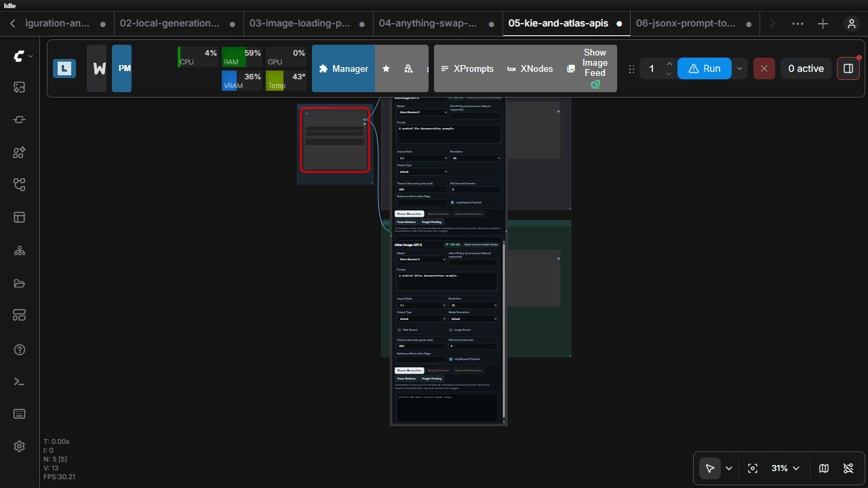The width and height of the screenshot is (868, 488).
Task: Open the Manager
Action: (x=343, y=68)
